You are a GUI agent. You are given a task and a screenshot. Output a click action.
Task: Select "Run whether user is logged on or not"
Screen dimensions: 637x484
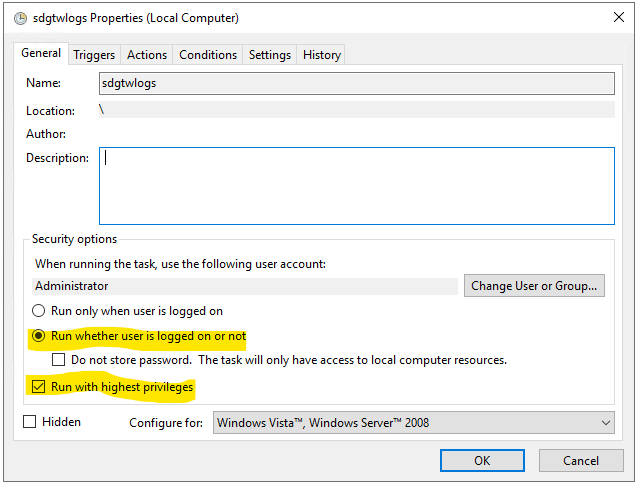pos(41,336)
